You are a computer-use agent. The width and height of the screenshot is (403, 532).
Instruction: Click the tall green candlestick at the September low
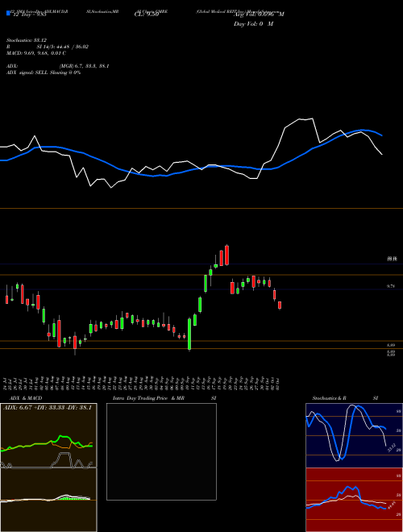[189, 334]
